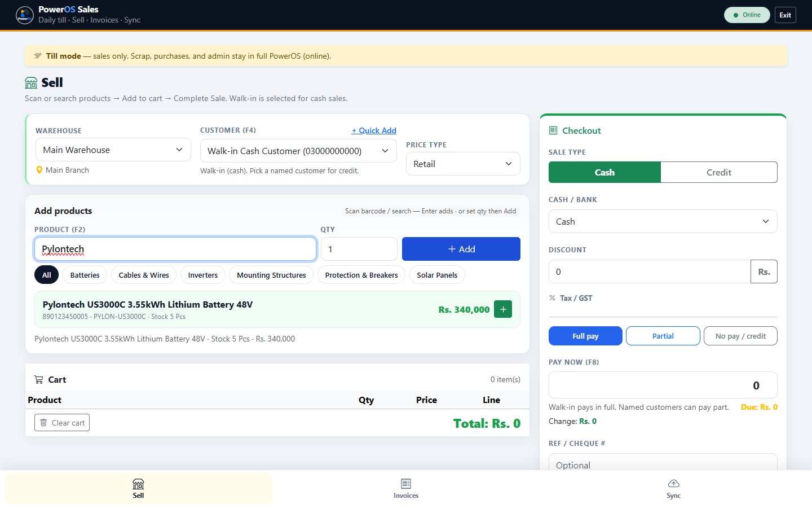Click the Checkout list icon
812x508 pixels.
[553, 130]
